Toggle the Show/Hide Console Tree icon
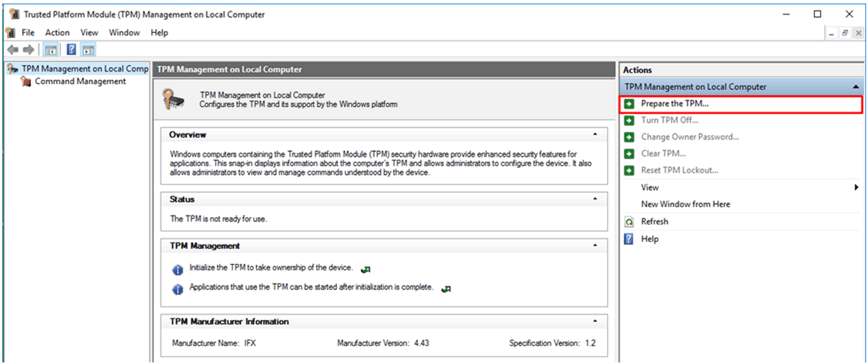This screenshot has height=364, width=868. pyautogui.click(x=51, y=50)
